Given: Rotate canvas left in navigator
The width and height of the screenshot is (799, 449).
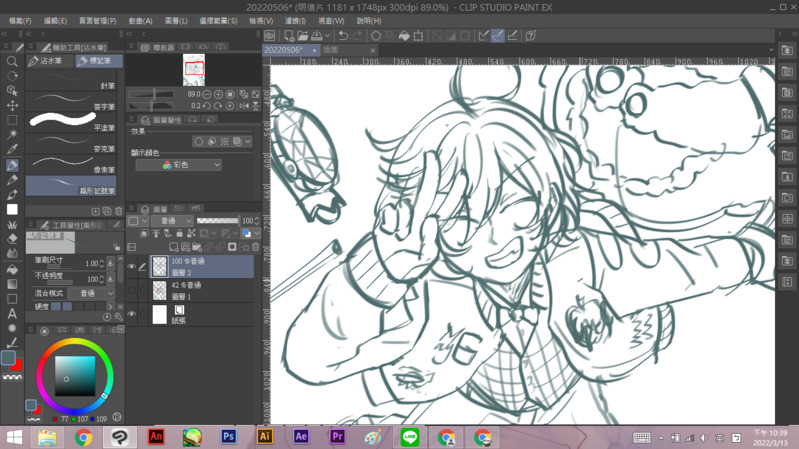Looking at the screenshot, I should click(x=207, y=106).
